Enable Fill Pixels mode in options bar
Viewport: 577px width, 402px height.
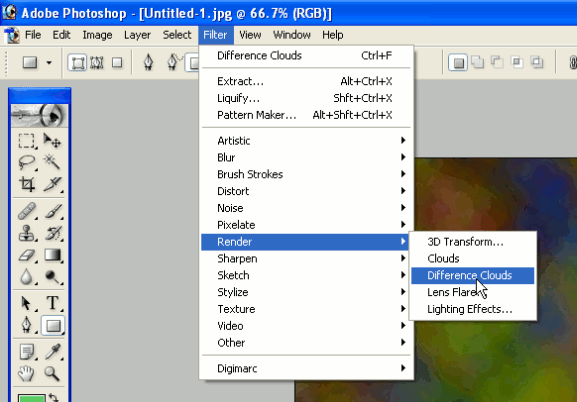click(x=117, y=63)
